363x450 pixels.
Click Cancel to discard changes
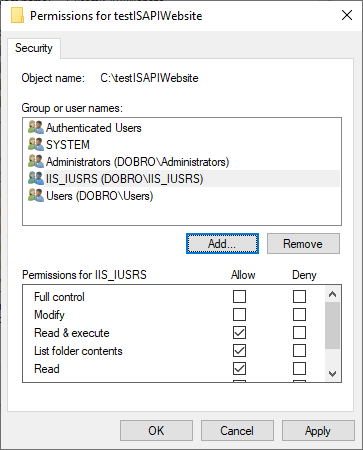[x=237, y=430]
